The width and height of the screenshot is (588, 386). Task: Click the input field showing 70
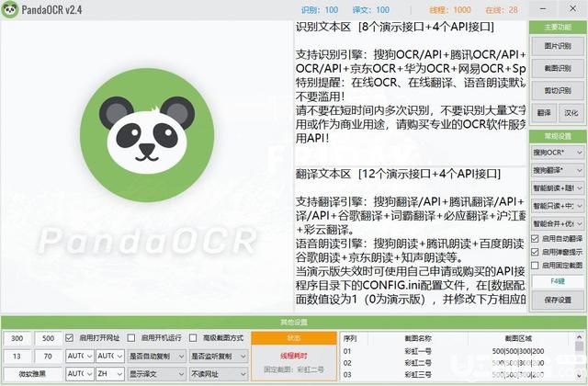point(48,356)
